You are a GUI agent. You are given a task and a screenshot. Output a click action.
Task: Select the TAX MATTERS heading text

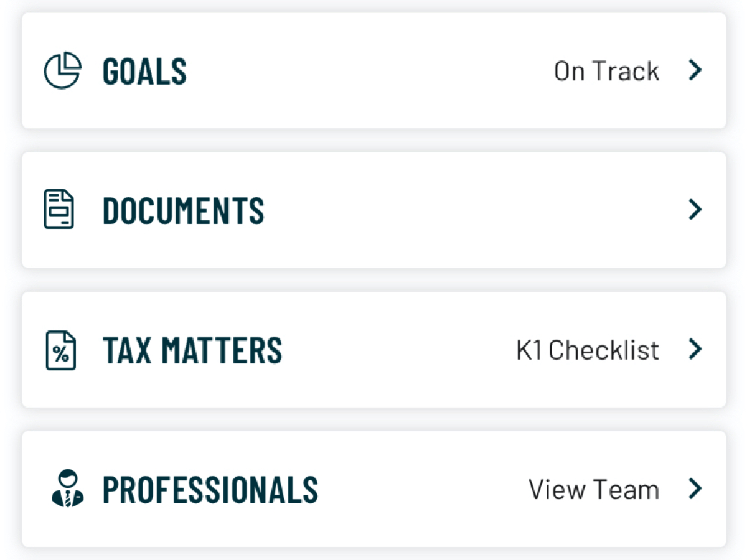(192, 350)
